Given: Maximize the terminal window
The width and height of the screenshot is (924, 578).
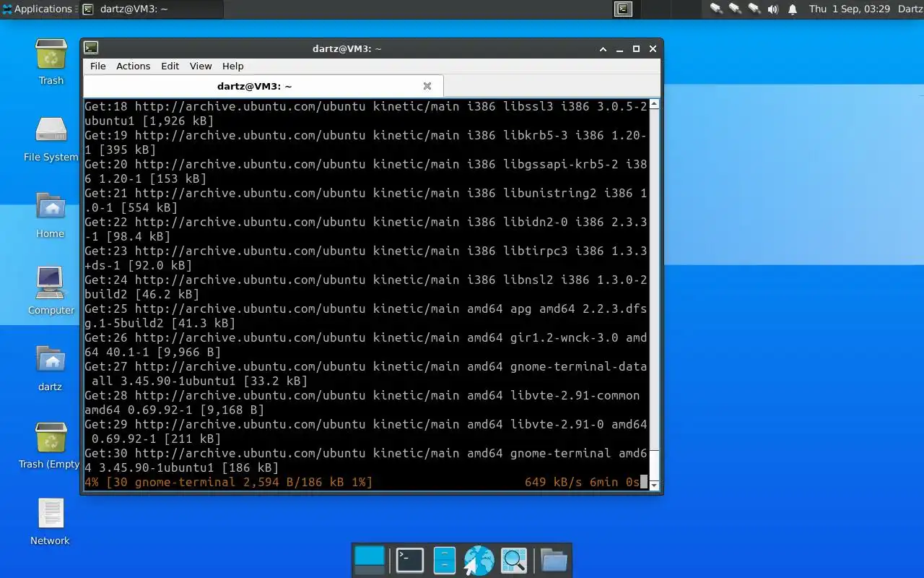Looking at the screenshot, I should point(636,49).
